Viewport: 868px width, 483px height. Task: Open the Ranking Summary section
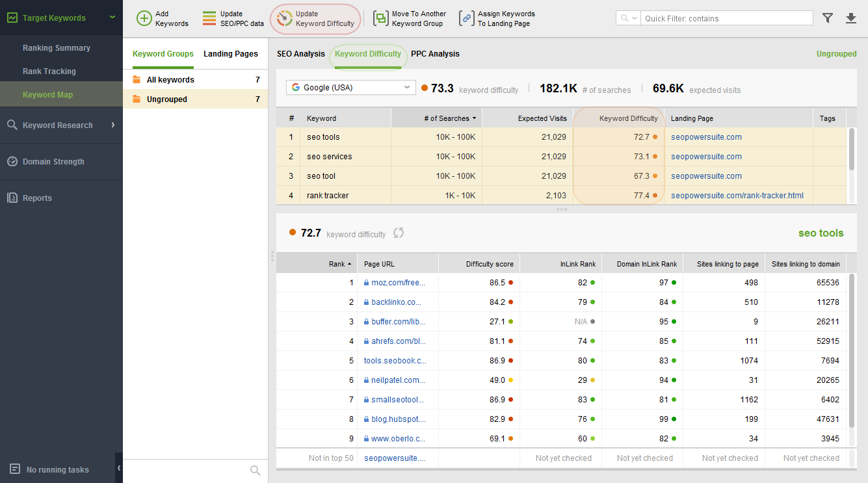(57, 48)
